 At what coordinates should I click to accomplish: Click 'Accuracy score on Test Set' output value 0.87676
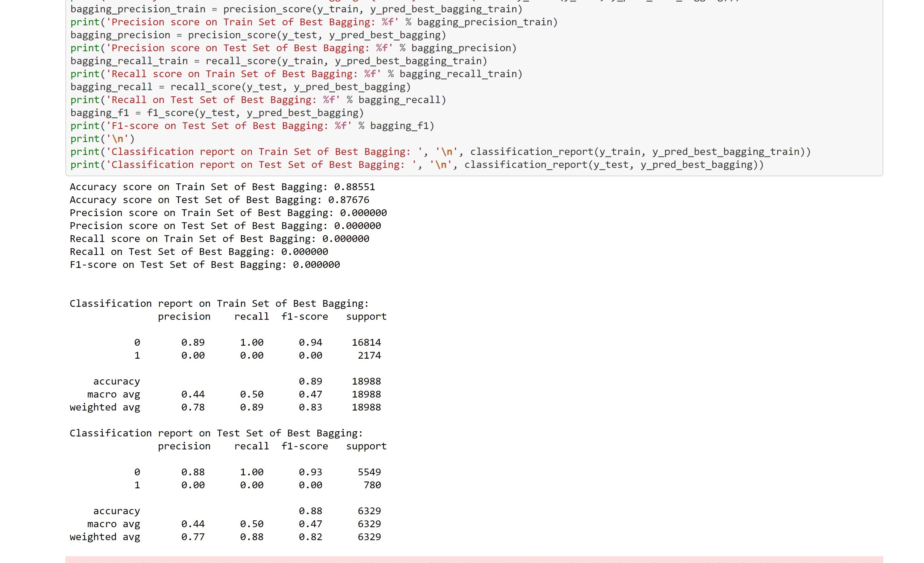(348, 200)
